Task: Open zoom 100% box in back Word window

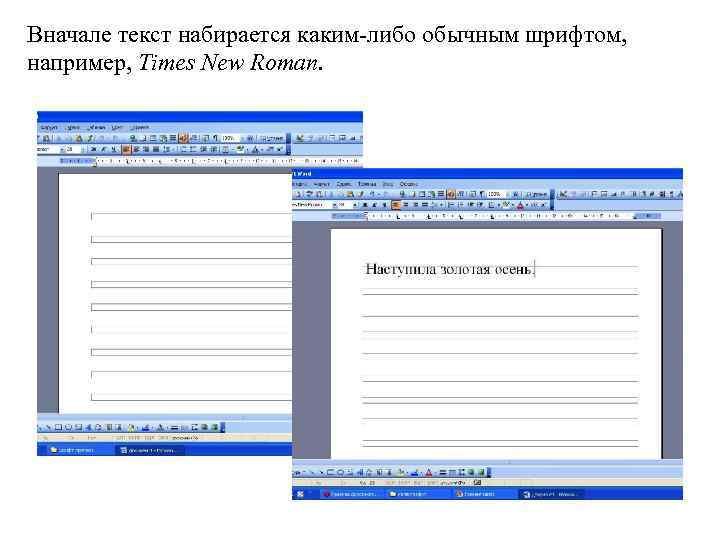Action: coord(230,138)
